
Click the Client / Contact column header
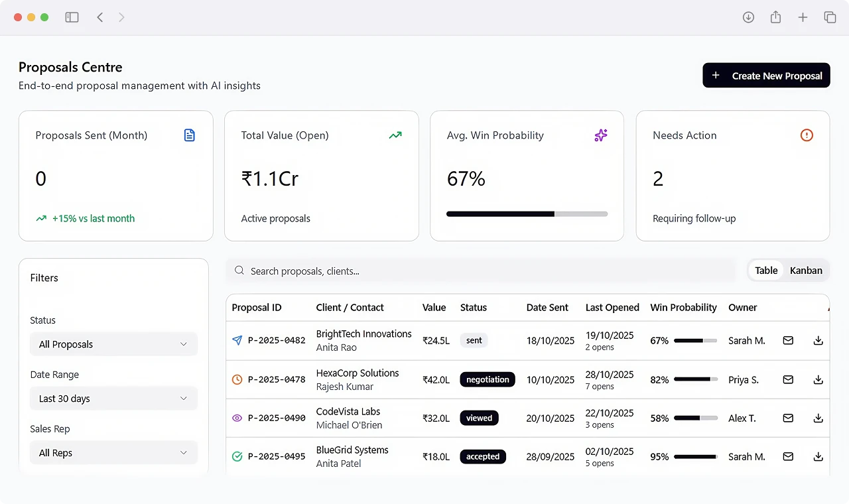pyautogui.click(x=350, y=307)
